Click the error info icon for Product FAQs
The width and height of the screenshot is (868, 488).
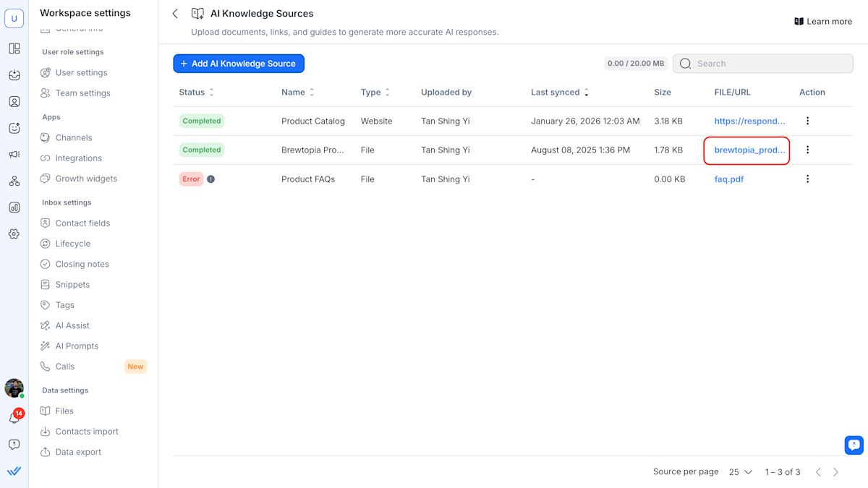[x=210, y=179]
